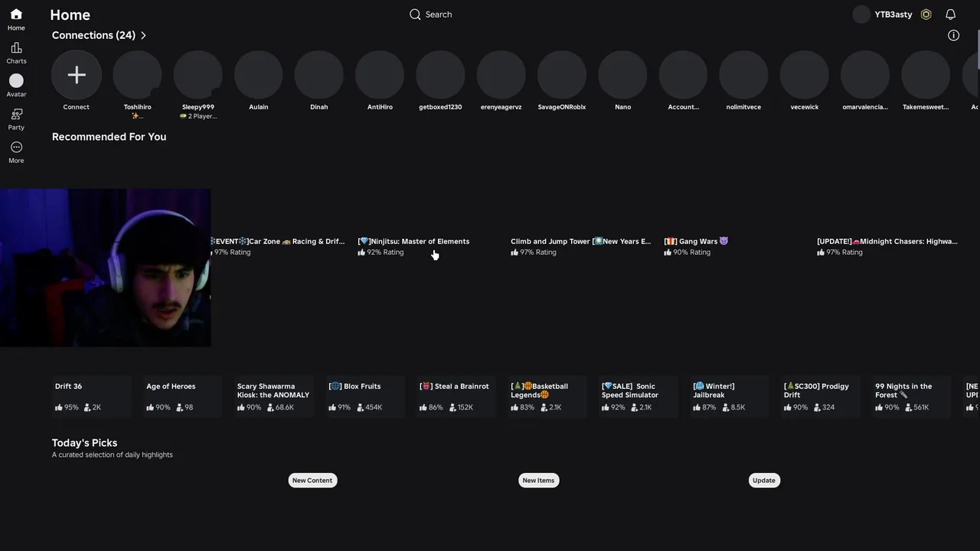This screenshot has width=980, height=551.
Task: Click Blox Fruits 454K player count
Action: [369, 408]
